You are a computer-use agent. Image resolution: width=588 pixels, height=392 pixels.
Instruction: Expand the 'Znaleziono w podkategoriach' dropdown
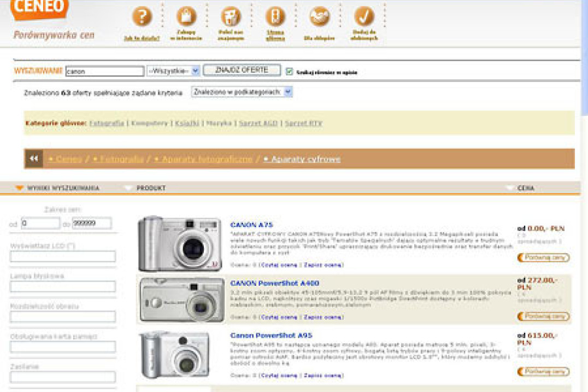click(x=242, y=92)
